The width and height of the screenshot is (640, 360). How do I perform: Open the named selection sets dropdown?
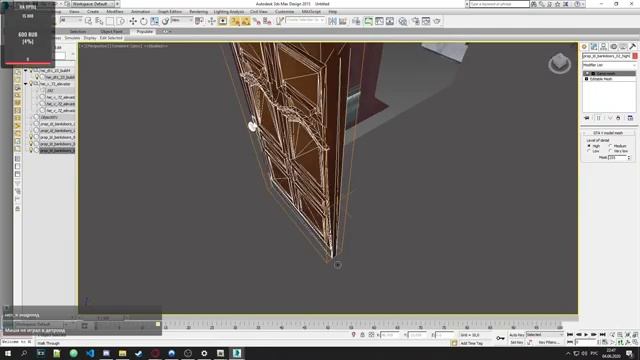point(305,20)
